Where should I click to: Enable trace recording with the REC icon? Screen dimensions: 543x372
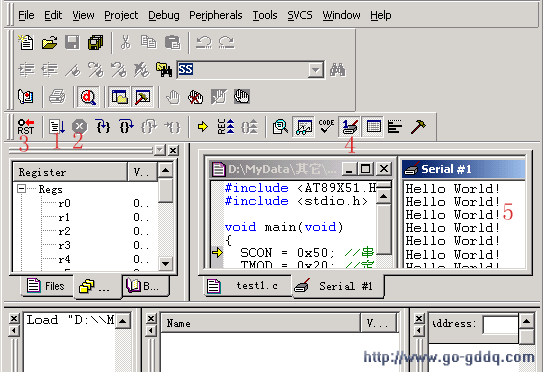click(x=226, y=126)
